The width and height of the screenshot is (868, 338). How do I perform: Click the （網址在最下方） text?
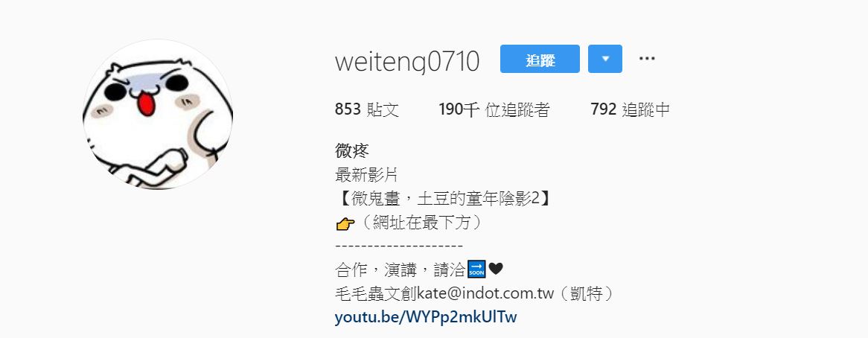[x=421, y=223]
